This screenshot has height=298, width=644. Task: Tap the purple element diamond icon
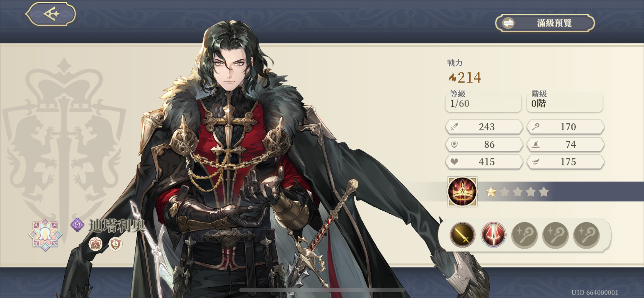pyautogui.click(x=77, y=225)
